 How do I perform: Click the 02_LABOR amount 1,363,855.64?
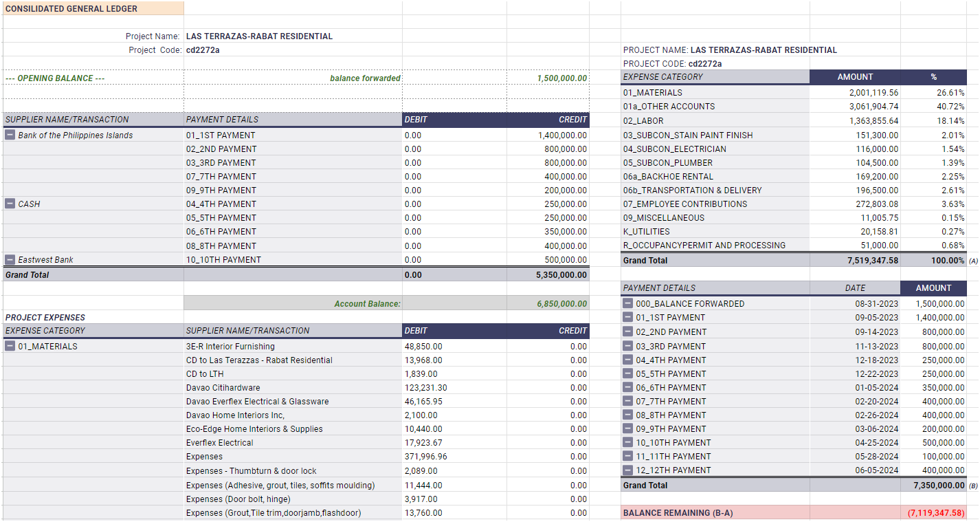pyautogui.click(x=855, y=121)
